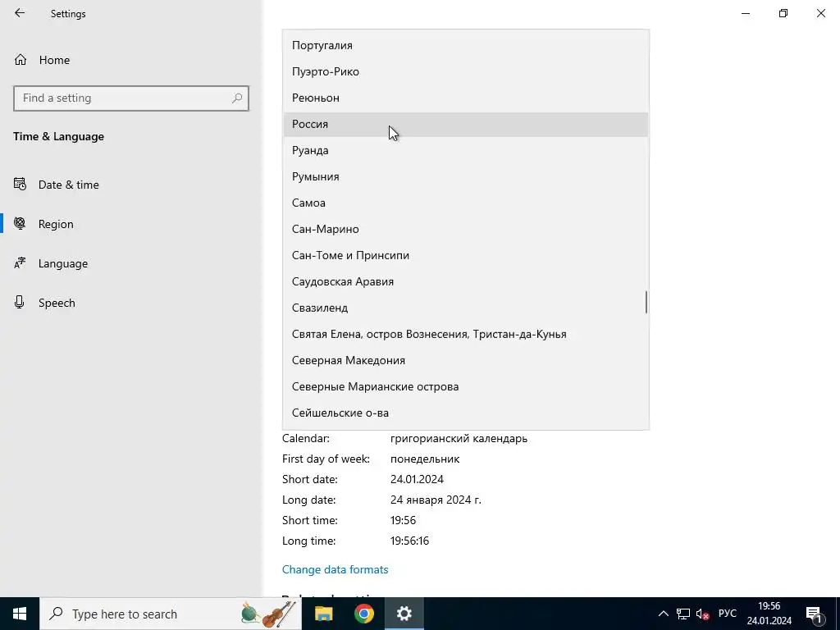
Task: Click the Calendar value григорианский календарь
Action: coord(459,438)
